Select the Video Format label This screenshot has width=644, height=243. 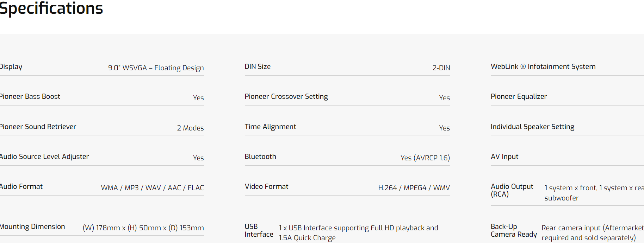(x=266, y=186)
